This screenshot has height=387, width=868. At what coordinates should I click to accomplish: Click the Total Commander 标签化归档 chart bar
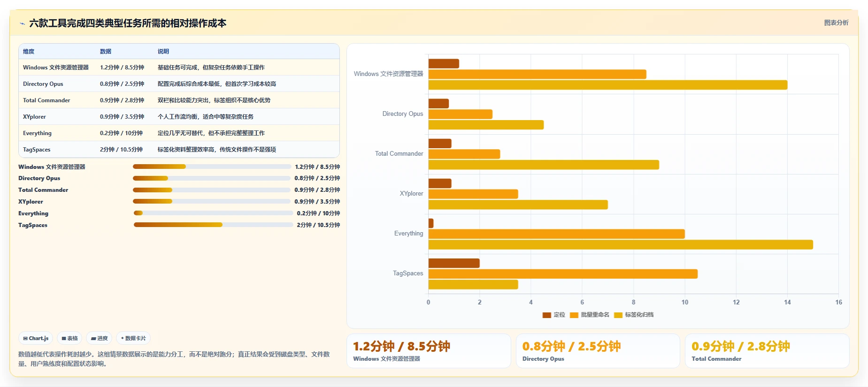[544, 165]
